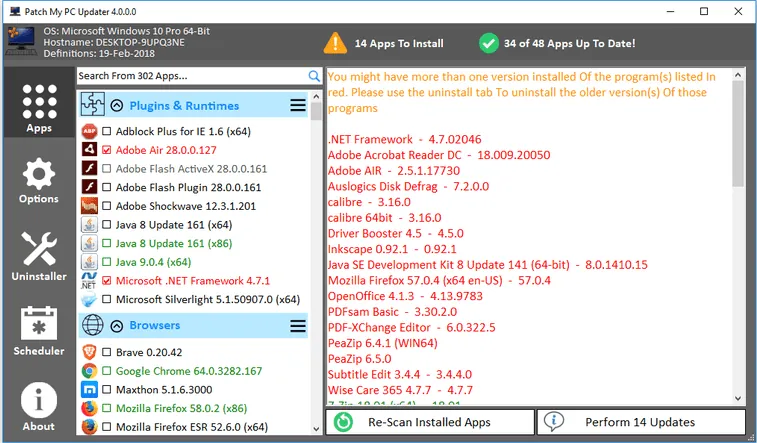The height and width of the screenshot is (443, 757).
Task: Open the Scheduler calendar icon
Action: tap(39, 323)
